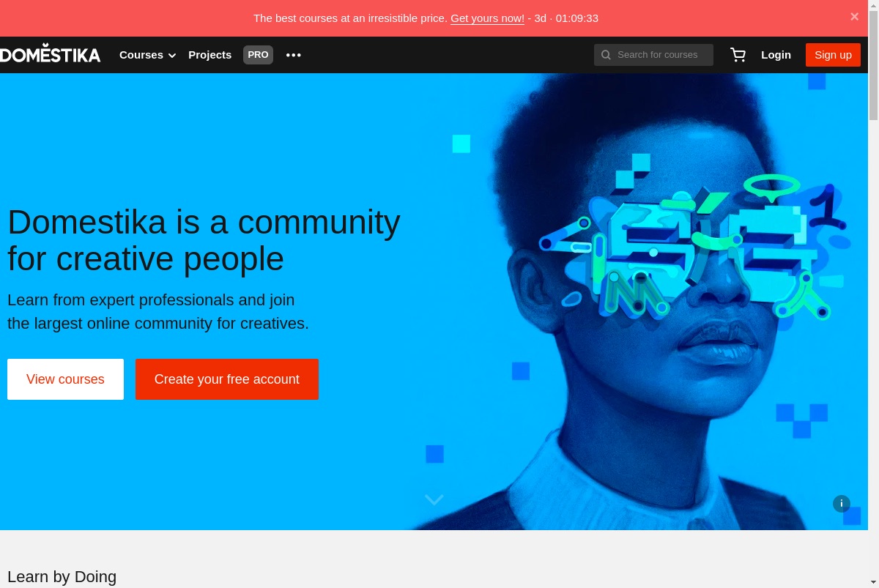Focus the Search for courses field
This screenshot has height=588, width=879.
[653, 55]
